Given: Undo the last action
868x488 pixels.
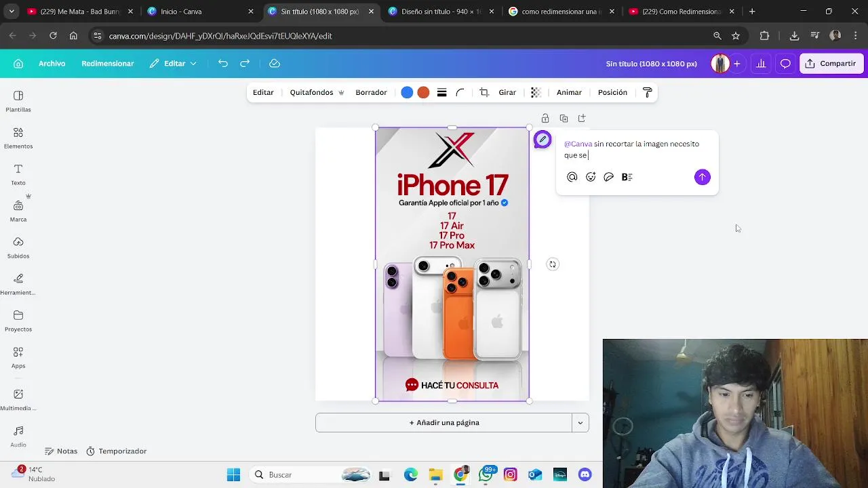Looking at the screenshot, I should (223, 63).
